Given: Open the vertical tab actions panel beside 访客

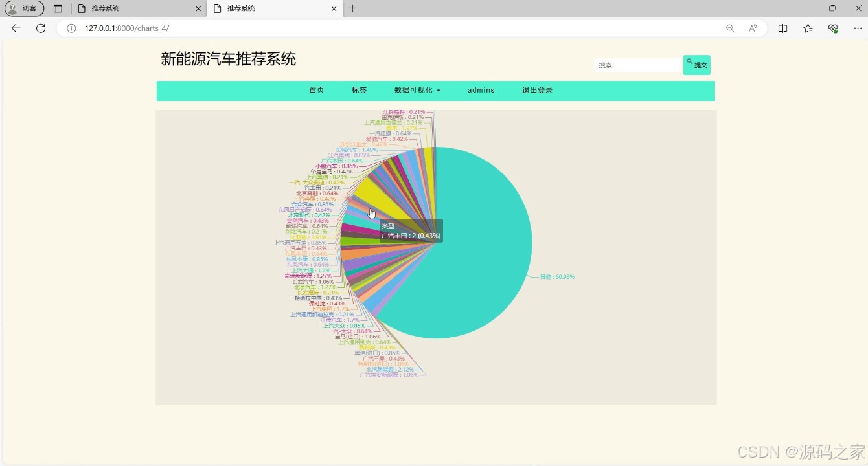Looking at the screenshot, I should pos(58,8).
